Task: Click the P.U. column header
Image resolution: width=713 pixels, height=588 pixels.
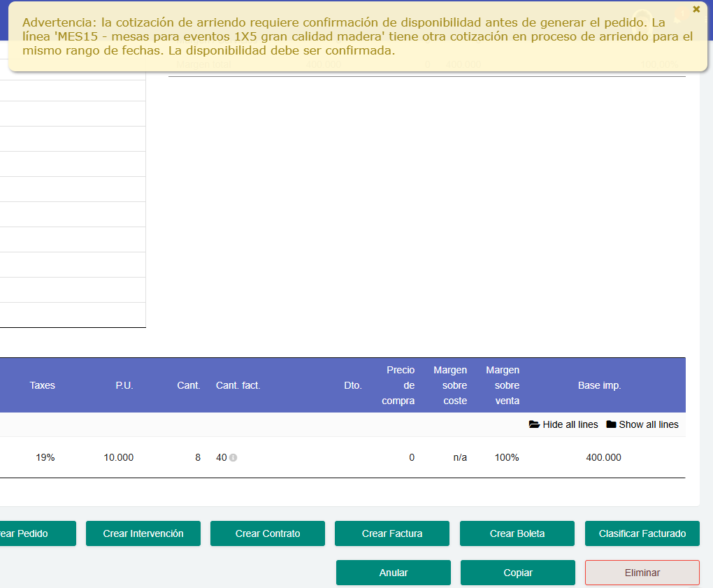Action: pyautogui.click(x=124, y=385)
